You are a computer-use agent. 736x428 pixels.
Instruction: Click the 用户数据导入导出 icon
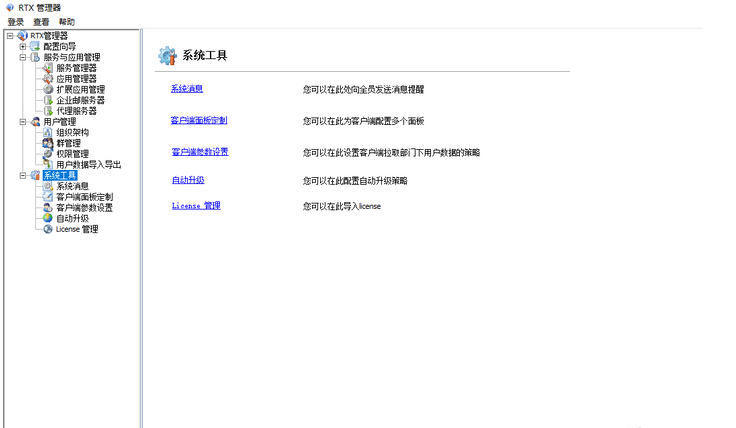47,164
